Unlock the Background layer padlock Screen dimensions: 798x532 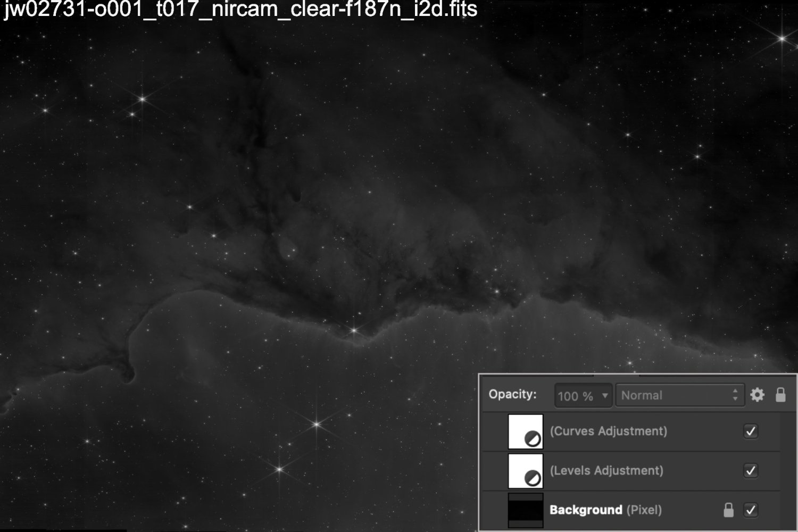[x=728, y=510]
